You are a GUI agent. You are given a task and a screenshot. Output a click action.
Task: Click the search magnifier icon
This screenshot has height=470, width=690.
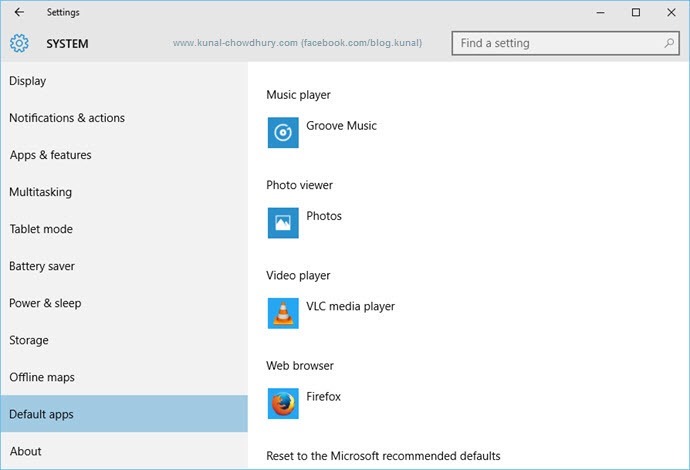[x=669, y=43]
